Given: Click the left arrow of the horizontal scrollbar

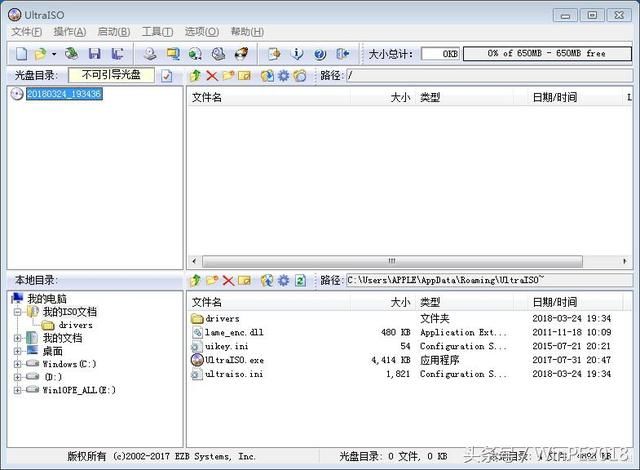Looking at the screenshot, I should point(194,261).
